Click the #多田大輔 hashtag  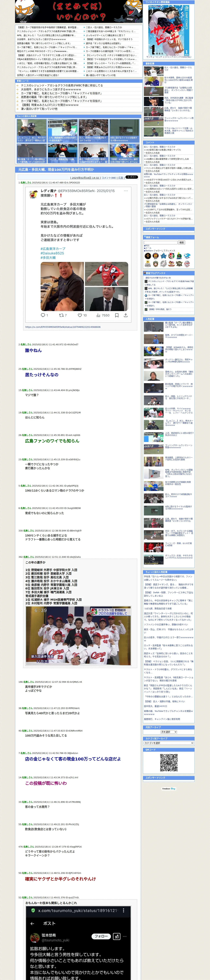pos(48,258)
